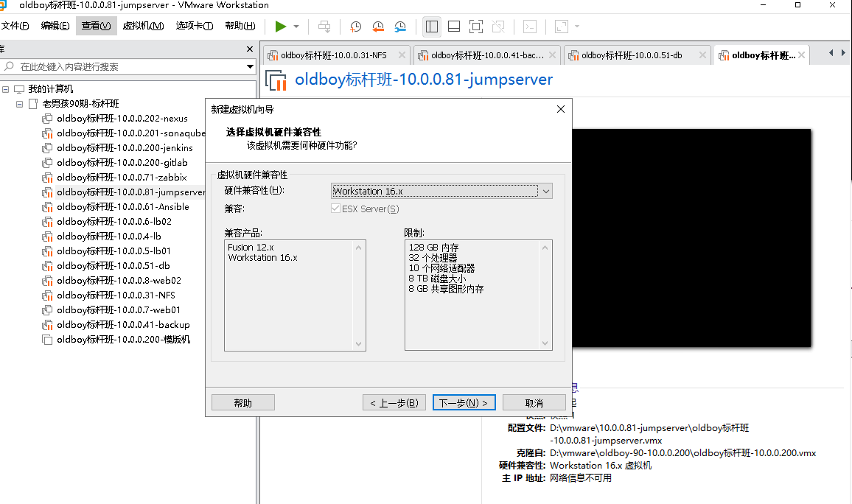The height and width of the screenshot is (504, 852).
Task: Click the 帮助 button in wizard
Action: (243, 403)
